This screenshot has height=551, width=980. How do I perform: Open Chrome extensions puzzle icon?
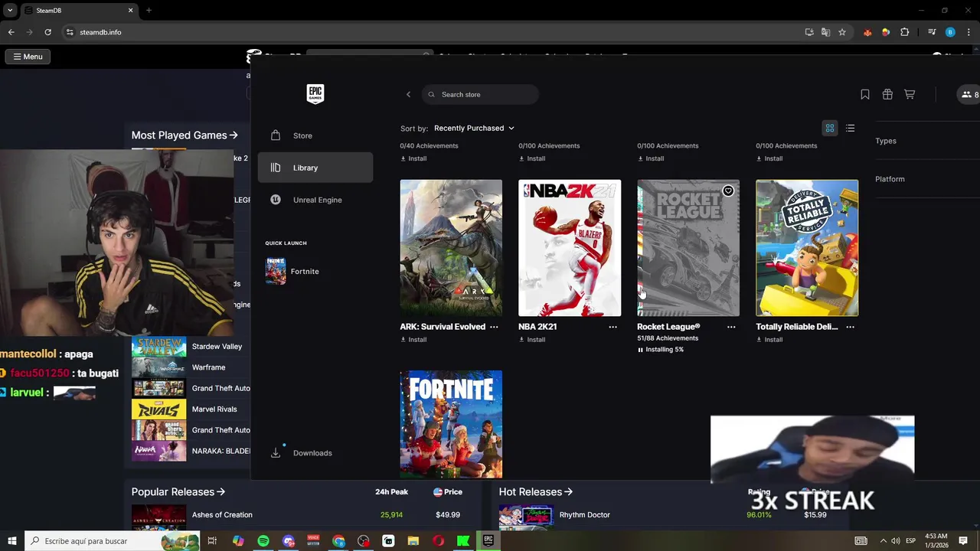tap(905, 32)
